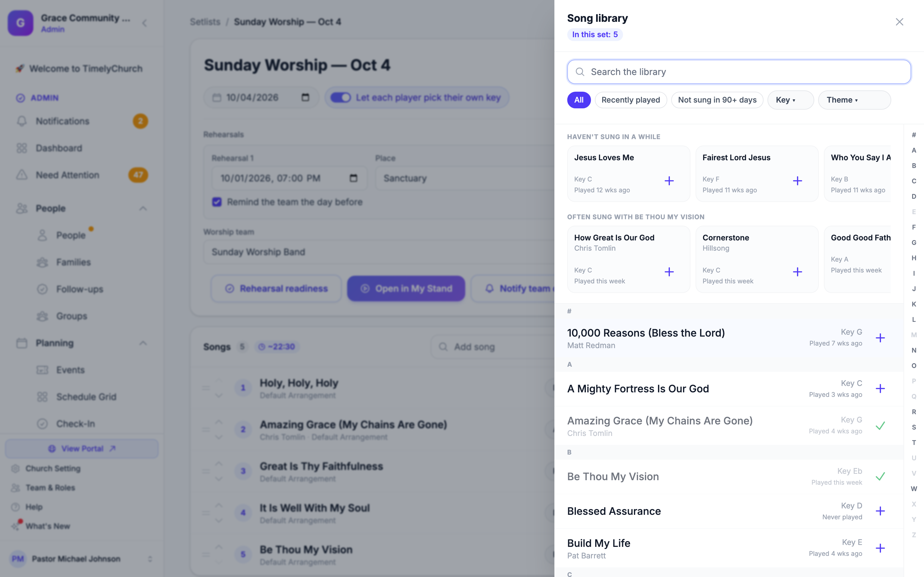Close the Song library panel
The image size is (924, 577).
[x=899, y=22]
